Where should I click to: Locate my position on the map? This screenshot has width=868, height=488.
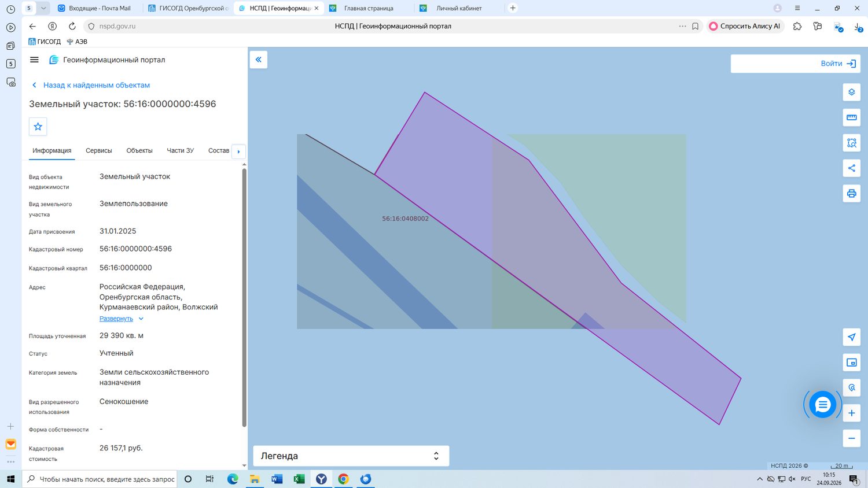[x=851, y=337]
